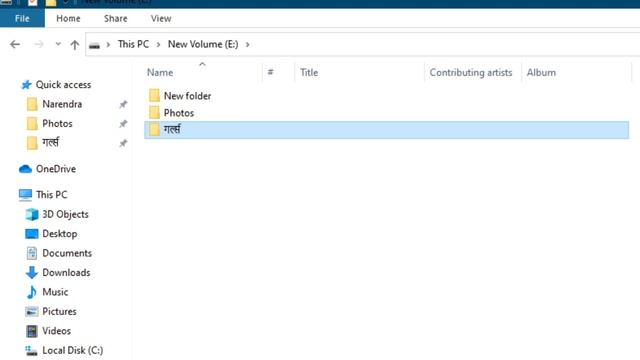Viewport: 640px width, 360px height.
Task: Go back with the Back arrow
Action: tap(15, 44)
